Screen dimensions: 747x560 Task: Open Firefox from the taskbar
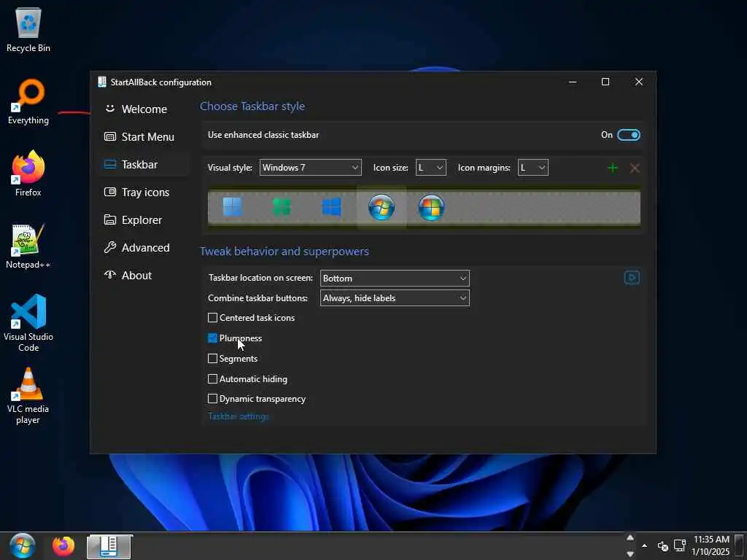[x=63, y=546]
